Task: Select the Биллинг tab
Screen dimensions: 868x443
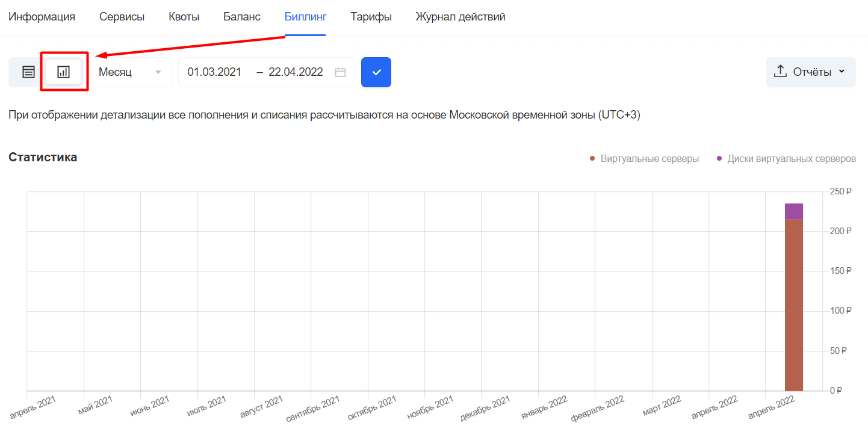Action: [x=306, y=17]
